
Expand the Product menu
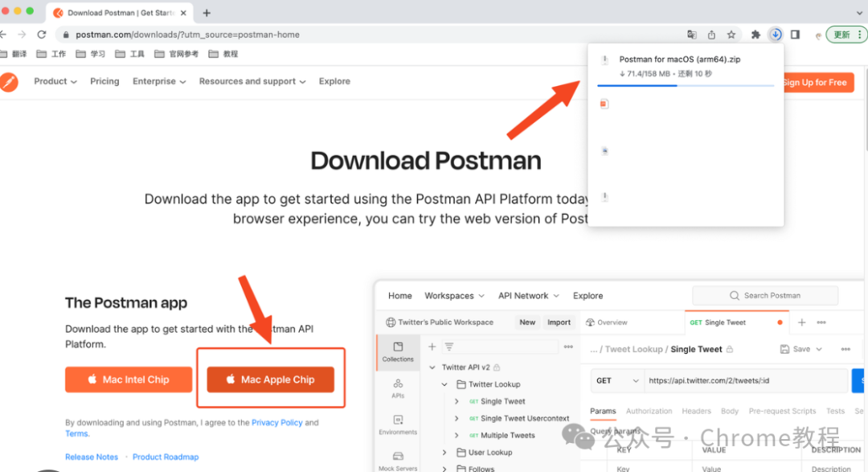[x=55, y=81]
